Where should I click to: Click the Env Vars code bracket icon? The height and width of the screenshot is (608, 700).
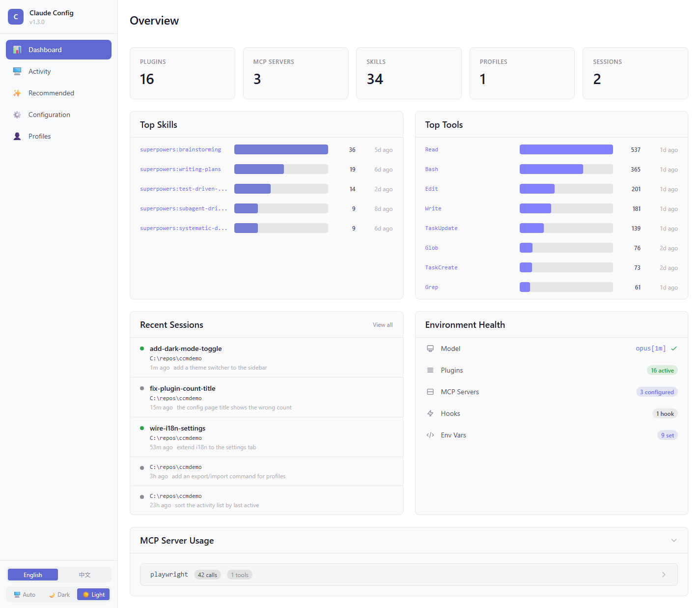(430, 435)
